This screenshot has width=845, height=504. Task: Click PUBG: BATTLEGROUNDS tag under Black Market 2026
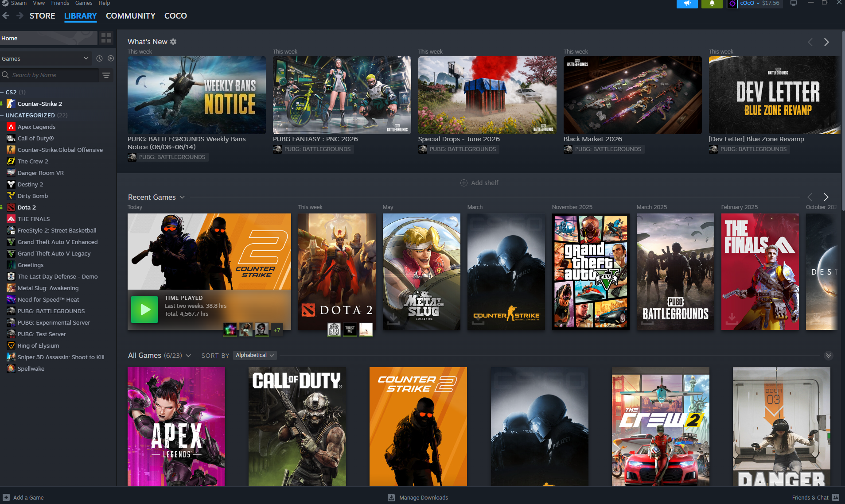click(x=603, y=149)
